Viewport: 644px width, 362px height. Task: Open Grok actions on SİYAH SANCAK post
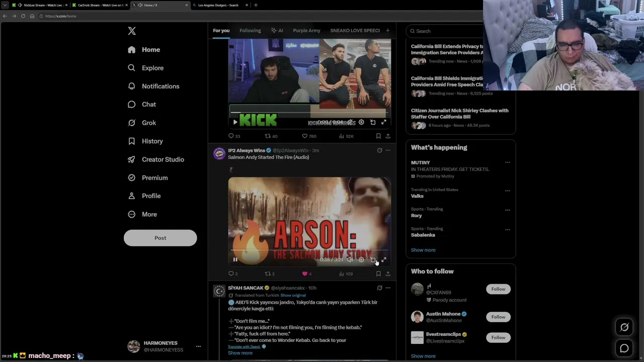379,288
